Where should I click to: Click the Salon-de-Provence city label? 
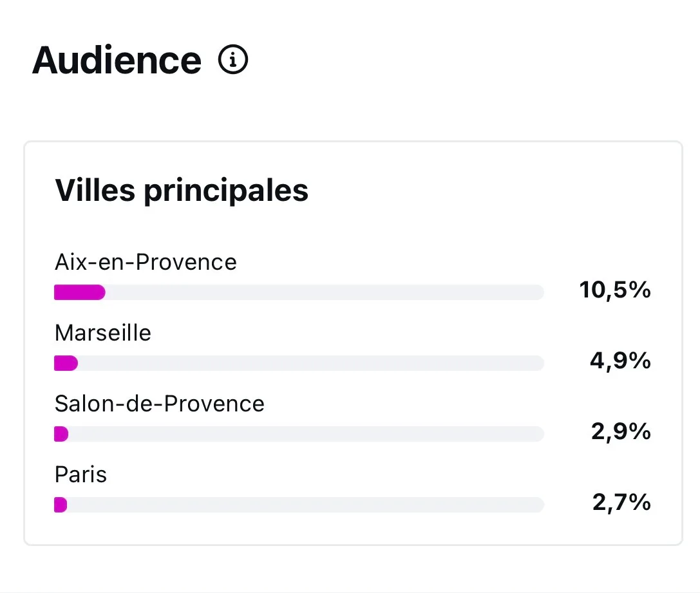(159, 404)
